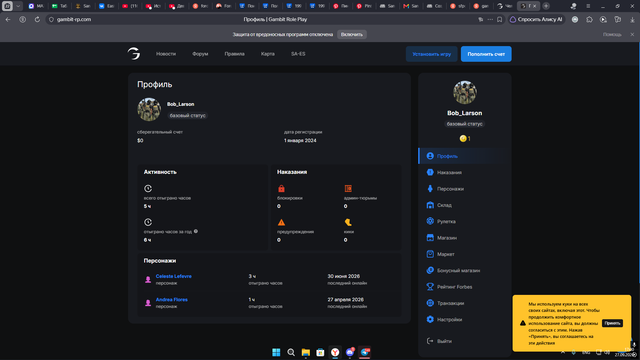Click the базовый статус badge in profile

(188, 116)
